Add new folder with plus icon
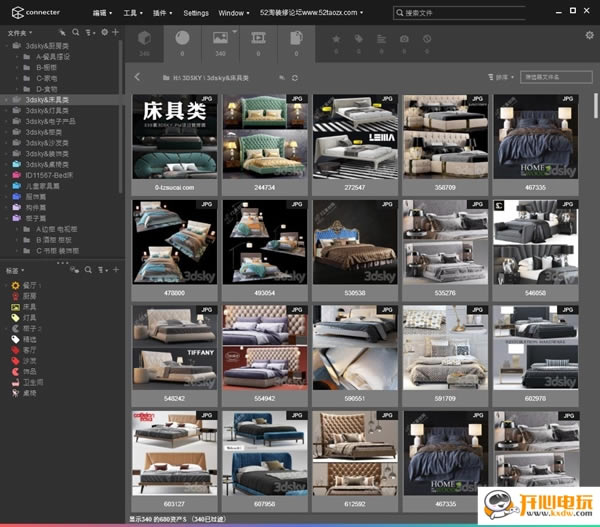Viewport: 600px width, 527px height. [116, 32]
